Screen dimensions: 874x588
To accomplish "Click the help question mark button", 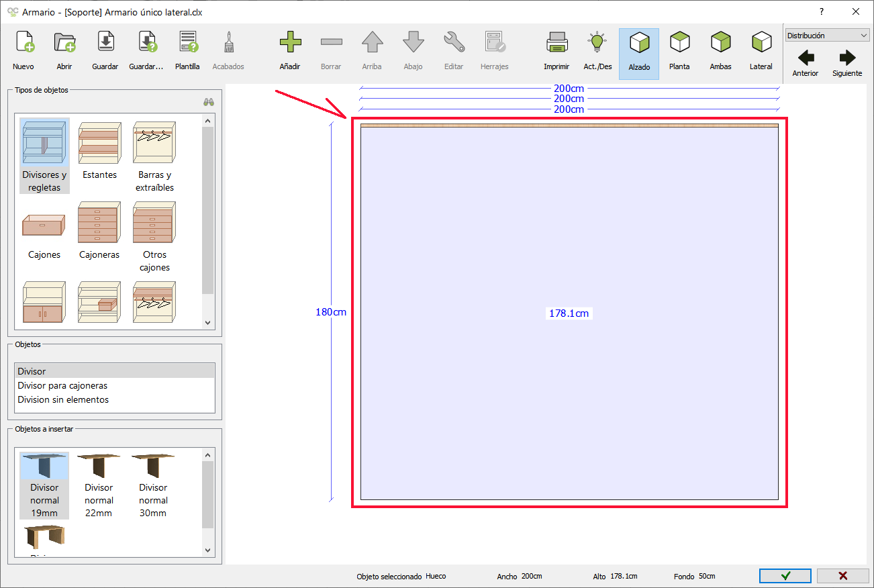I will (x=822, y=11).
